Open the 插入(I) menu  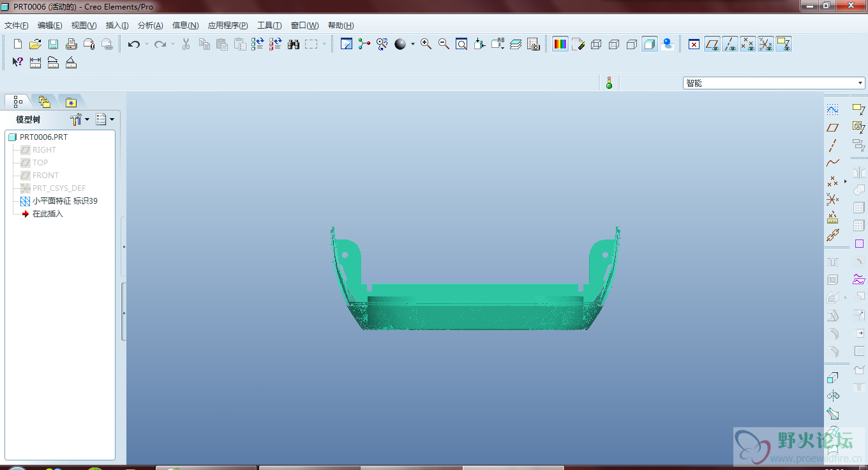point(117,26)
